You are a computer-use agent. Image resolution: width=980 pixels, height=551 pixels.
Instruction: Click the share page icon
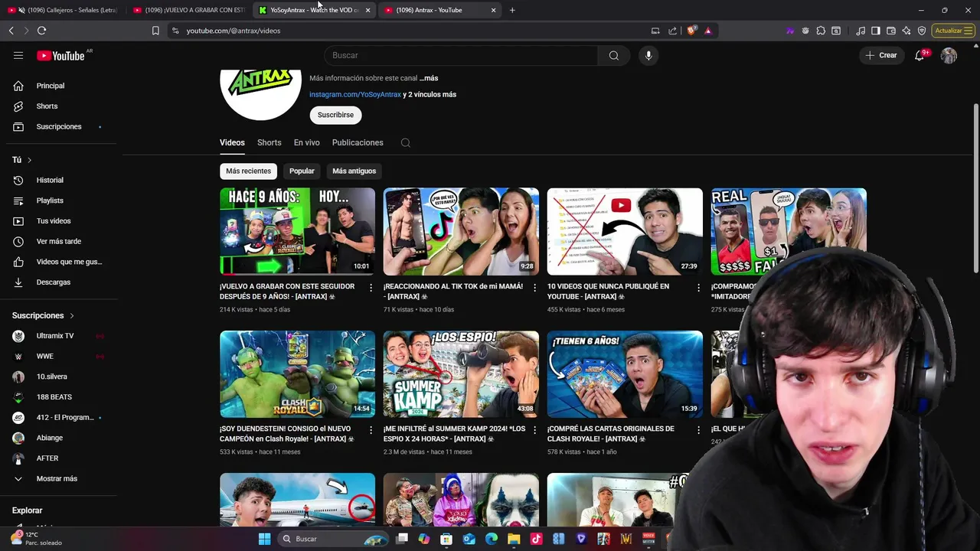pyautogui.click(x=672, y=31)
